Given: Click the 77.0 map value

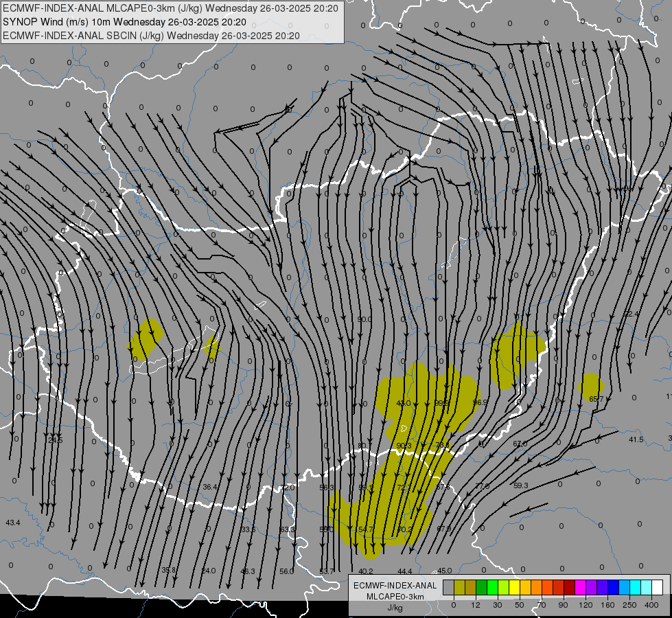Looking at the screenshot, I should pyautogui.click(x=482, y=486).
